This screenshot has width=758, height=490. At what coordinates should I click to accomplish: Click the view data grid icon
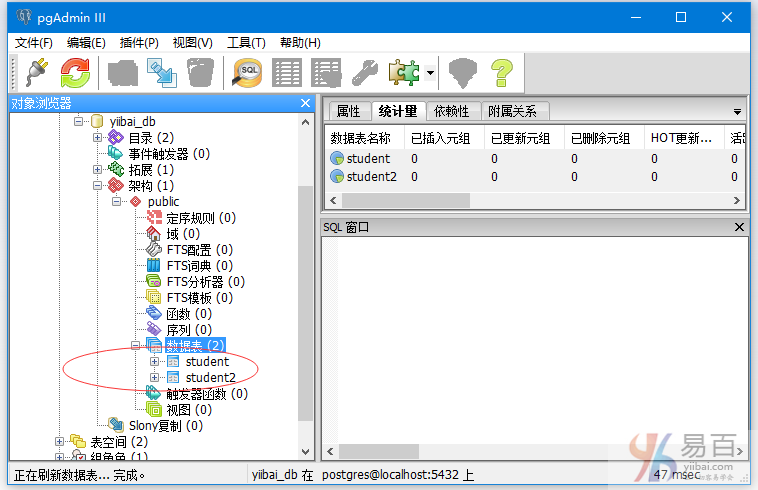287,73
